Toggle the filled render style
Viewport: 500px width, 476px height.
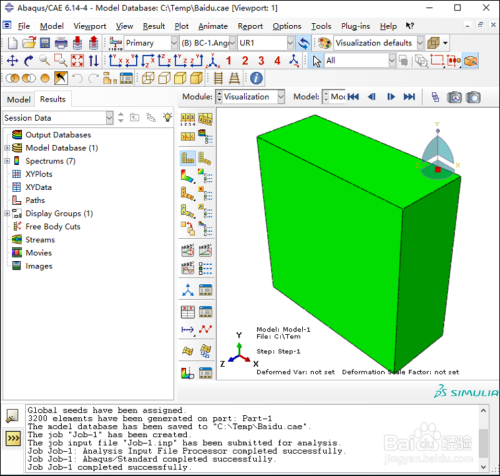[x=180, y=78]
